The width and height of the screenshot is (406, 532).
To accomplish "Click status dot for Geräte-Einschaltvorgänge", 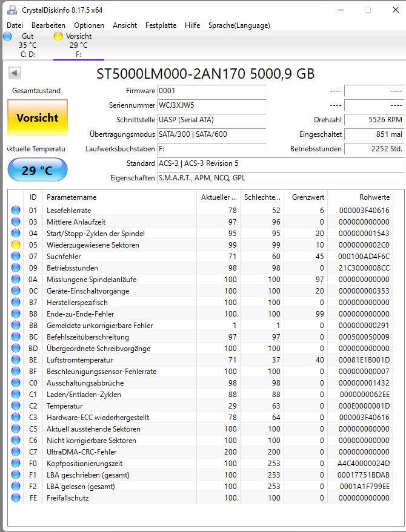I will click(16, 291).
